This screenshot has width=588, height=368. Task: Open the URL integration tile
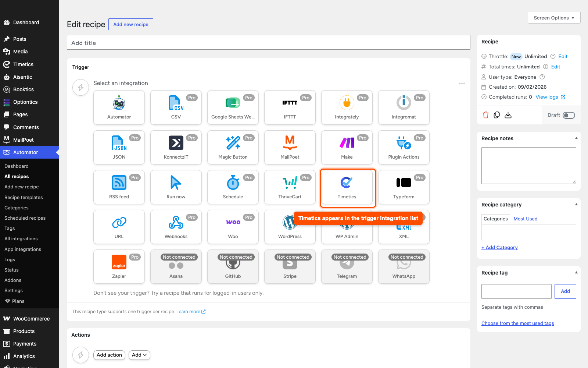pos(119,227)
